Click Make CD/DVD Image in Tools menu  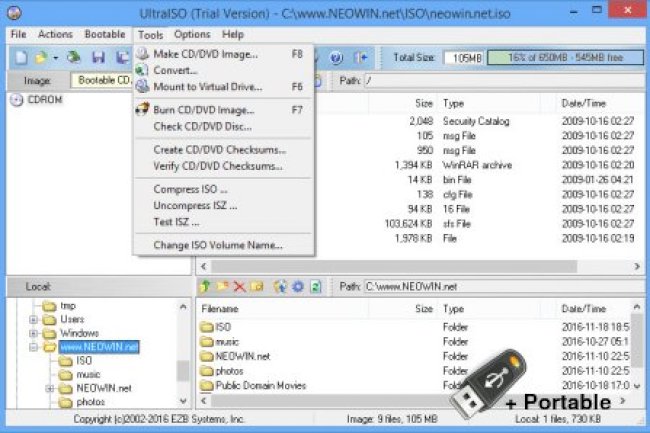coord(204,54)
